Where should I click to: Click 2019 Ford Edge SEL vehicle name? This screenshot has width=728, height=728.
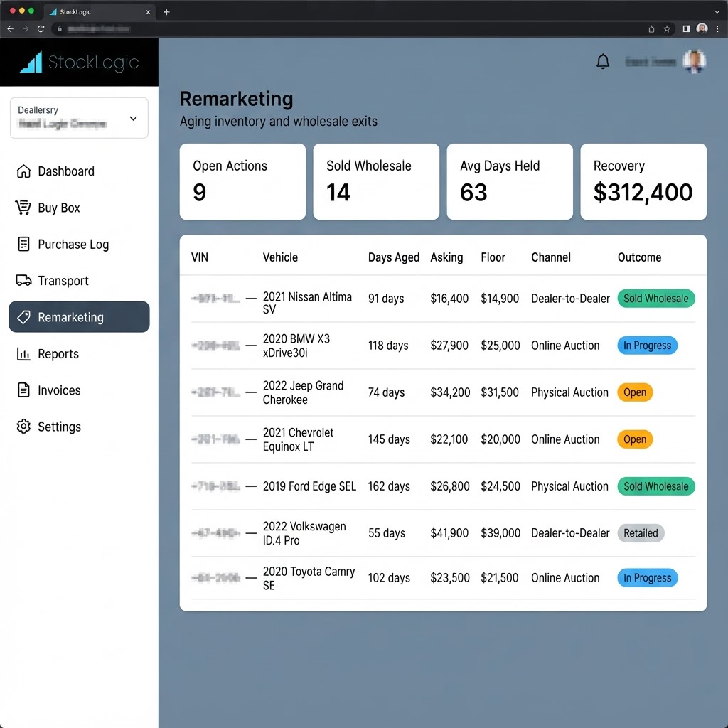pos(309,486)
